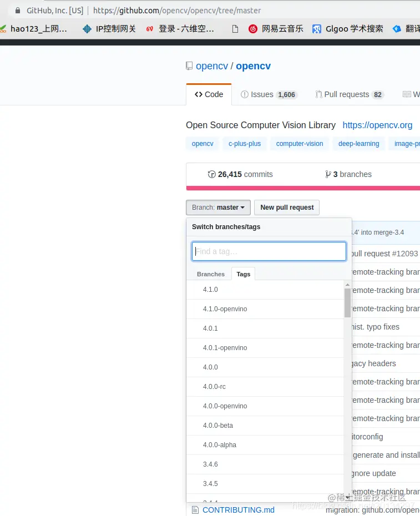Select tag 4.1.0
Screen dimensions: 420x516
click(x=265, y=290)
